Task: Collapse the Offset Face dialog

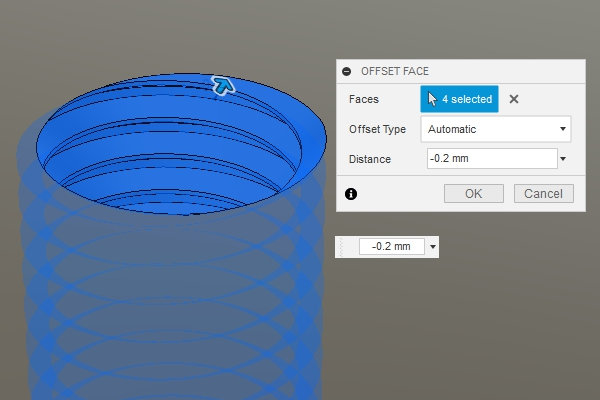Action: click(x=346, y=71)
